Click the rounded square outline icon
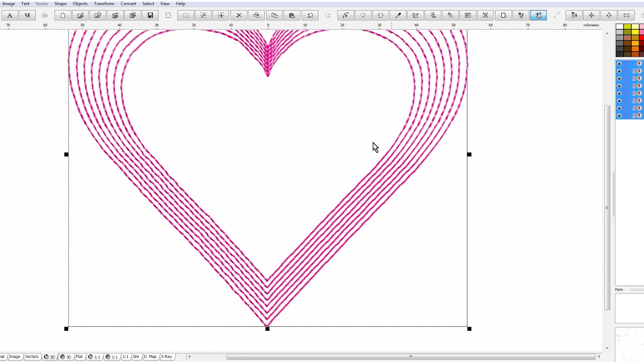This screenshot has width=644, height=362. [x=503, y=15]
